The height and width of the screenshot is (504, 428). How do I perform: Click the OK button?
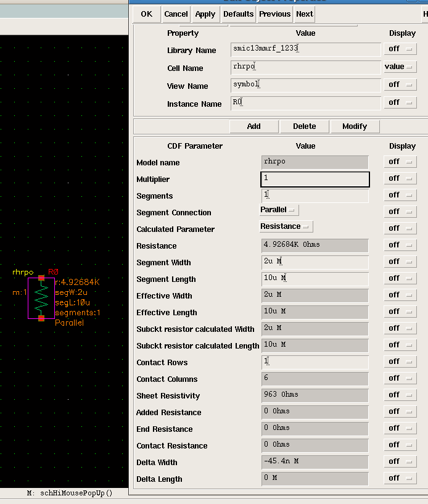[x=147, y=14]
